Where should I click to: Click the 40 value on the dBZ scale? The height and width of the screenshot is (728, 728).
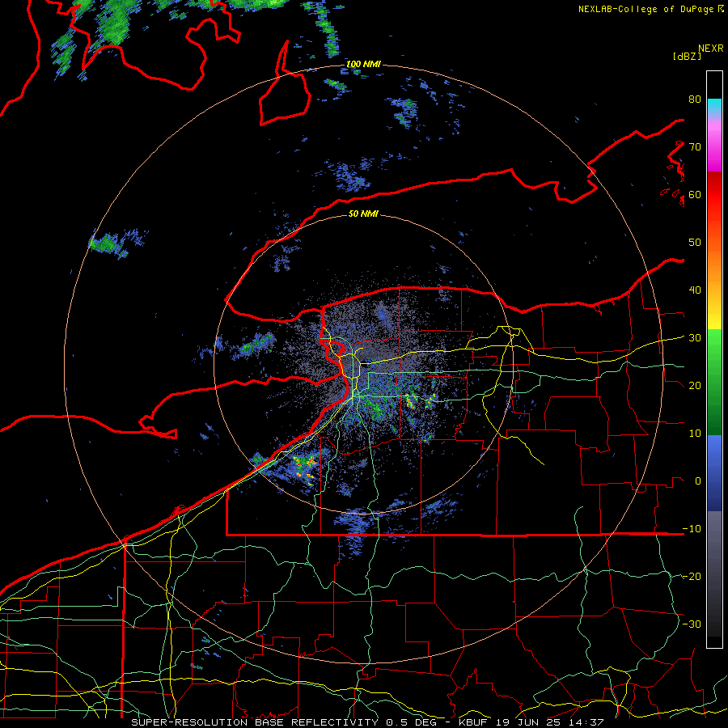[695, 290]
